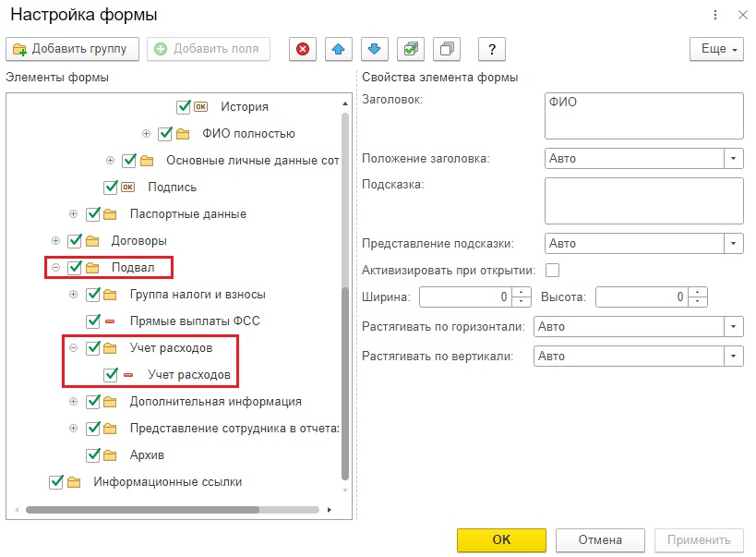Image resolution: width=756 pixels, height=557 pixels.
Task: Click folder icon of Основные личные данные
Action: click(147, 160)
